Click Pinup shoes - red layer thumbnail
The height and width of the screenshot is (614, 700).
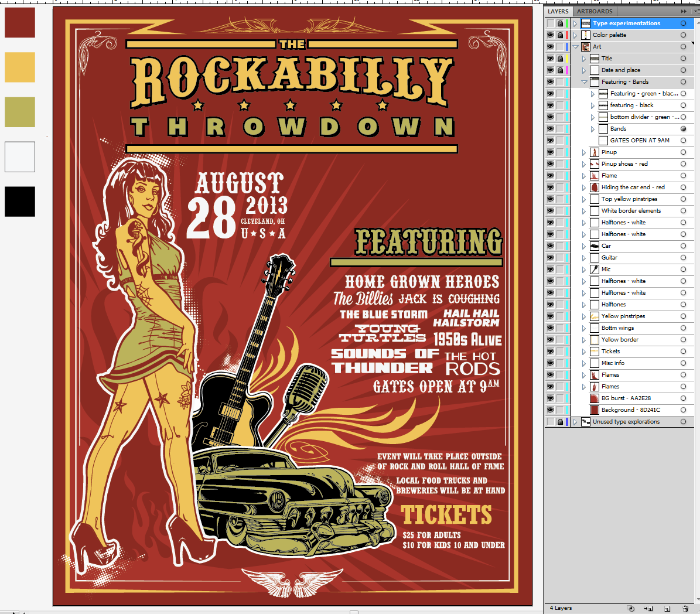coord(594,164)
